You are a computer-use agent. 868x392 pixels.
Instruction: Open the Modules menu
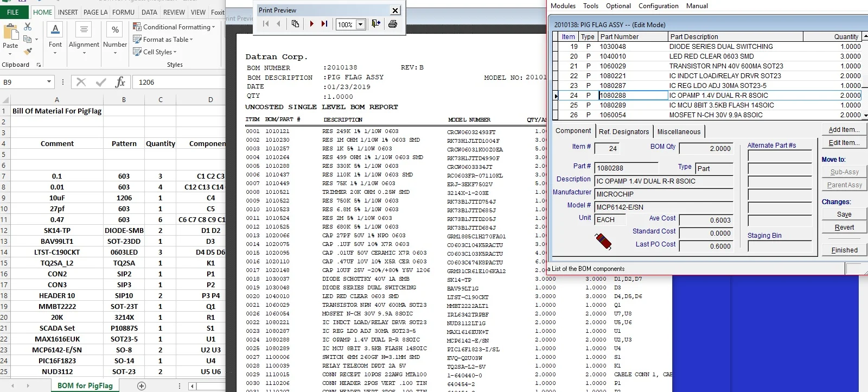[563, 6]
